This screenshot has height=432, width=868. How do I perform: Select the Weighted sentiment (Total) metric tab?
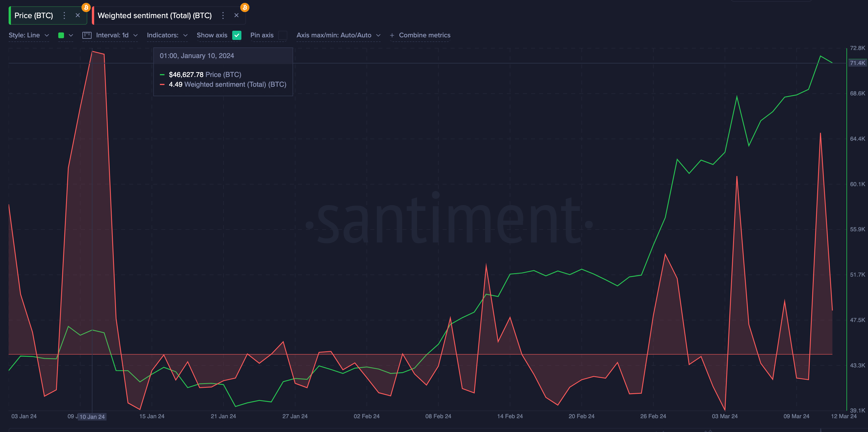(154, 15)
